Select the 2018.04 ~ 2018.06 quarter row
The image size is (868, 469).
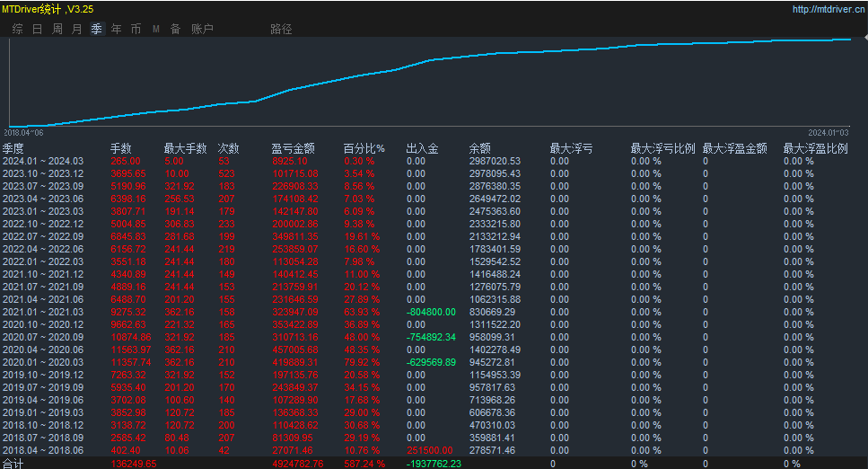(434, 451)
